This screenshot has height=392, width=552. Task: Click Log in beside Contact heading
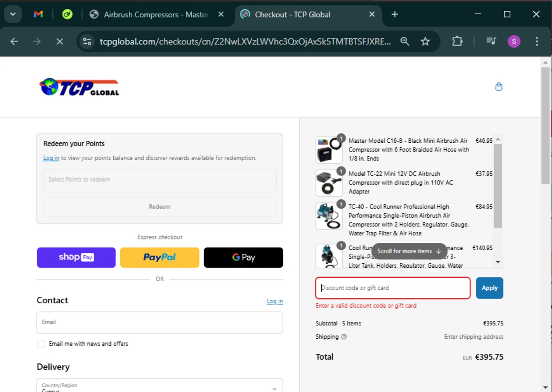click(x=275, y=301)
